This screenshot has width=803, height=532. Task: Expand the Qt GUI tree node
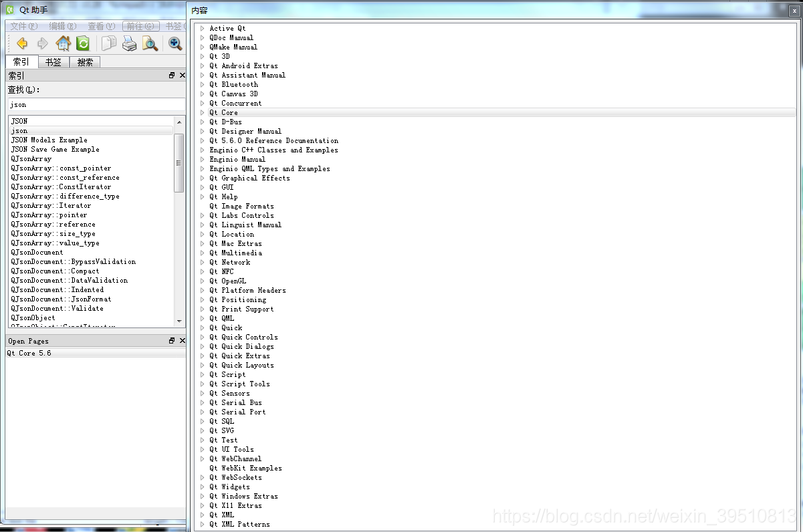click(x=202, y=187)
